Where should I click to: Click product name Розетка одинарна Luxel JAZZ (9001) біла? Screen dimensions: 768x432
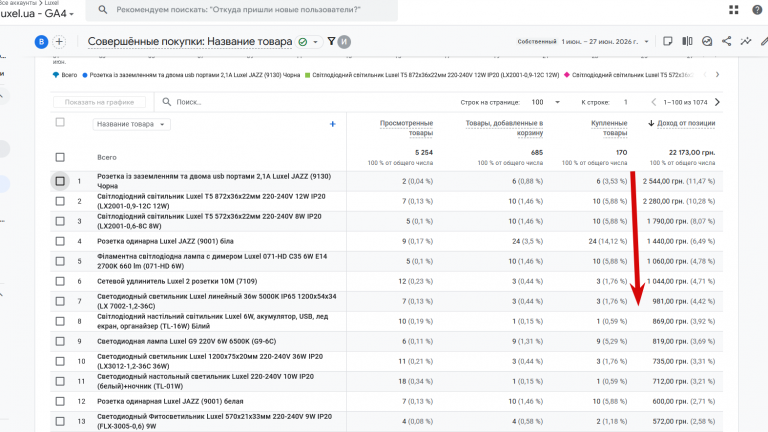pyautogui.click(x=165, y=241)
